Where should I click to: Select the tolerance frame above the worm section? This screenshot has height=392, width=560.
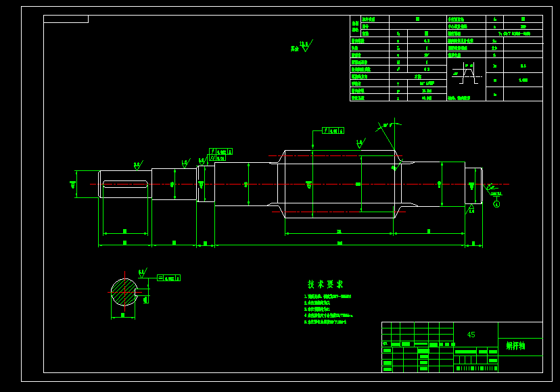333,130
